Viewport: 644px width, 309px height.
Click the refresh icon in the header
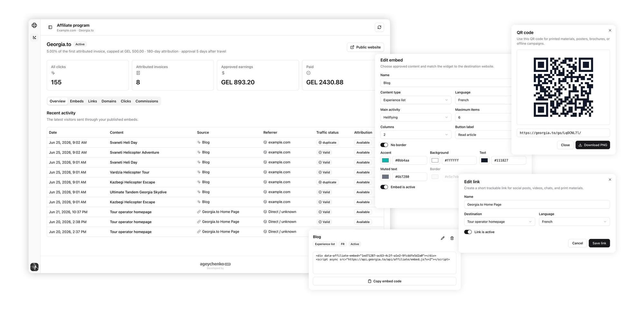tap(379, 27)
